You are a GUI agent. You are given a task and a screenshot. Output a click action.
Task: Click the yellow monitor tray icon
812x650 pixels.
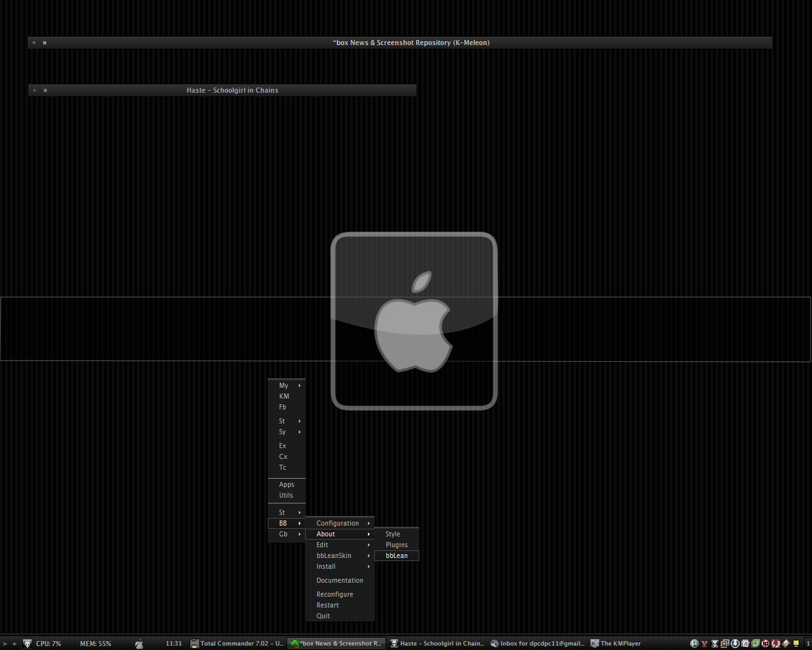(x=796, y=643)
